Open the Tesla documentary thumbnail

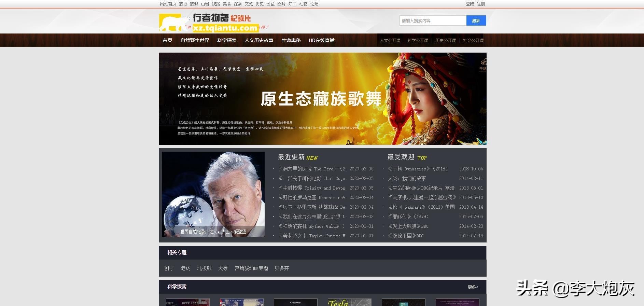tap(349, 302)
